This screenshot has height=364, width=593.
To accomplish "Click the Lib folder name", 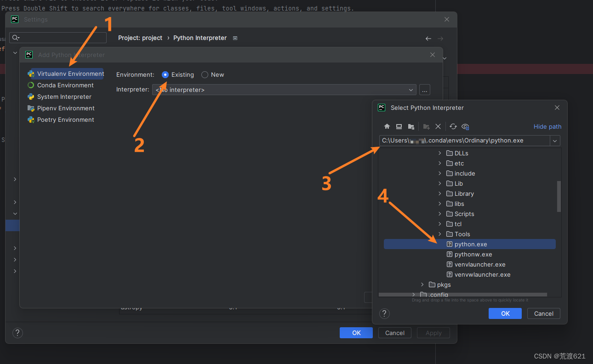I will pos(459,183).
